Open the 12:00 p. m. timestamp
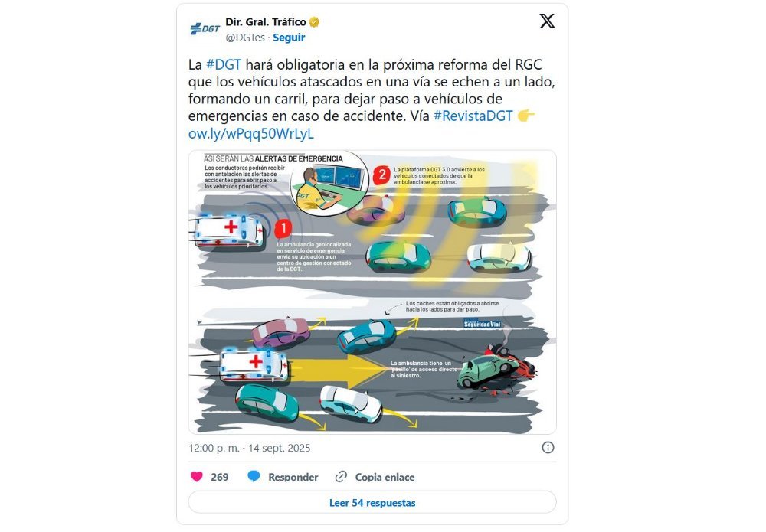The image size is (766, 532). 214,448
